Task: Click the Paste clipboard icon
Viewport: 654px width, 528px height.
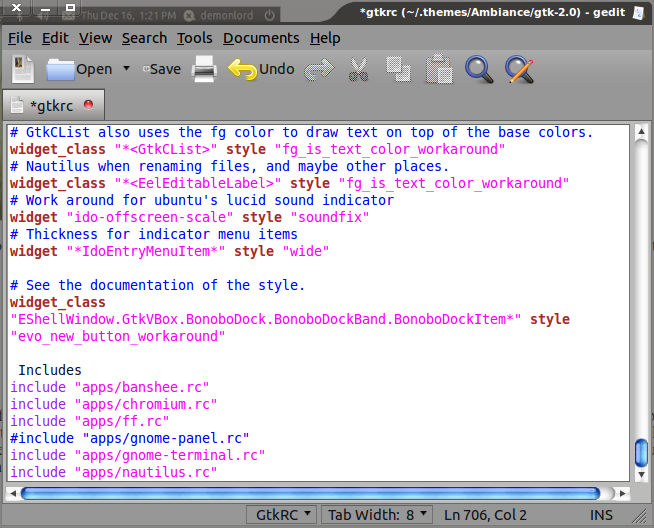Action: (x=437, y=69)
